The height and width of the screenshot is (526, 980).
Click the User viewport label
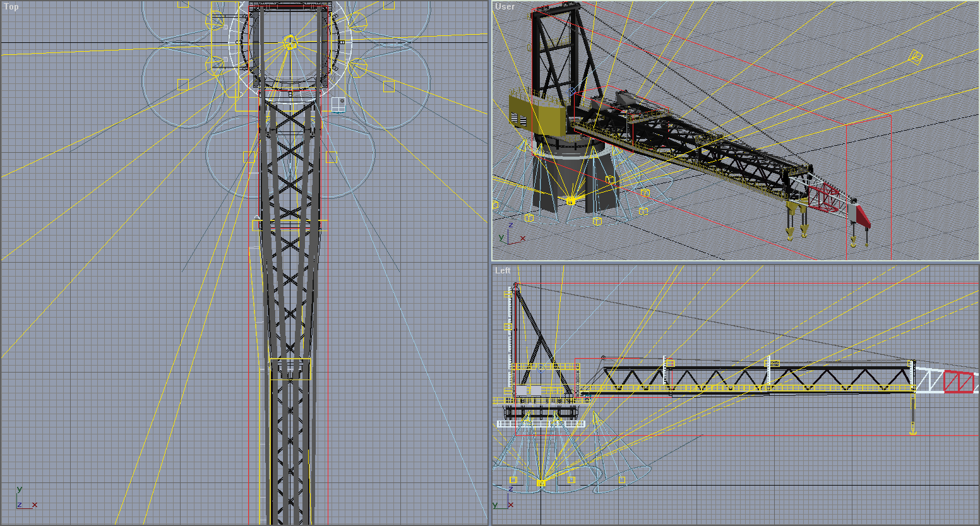pyautogui.click(x=505, y=7)
